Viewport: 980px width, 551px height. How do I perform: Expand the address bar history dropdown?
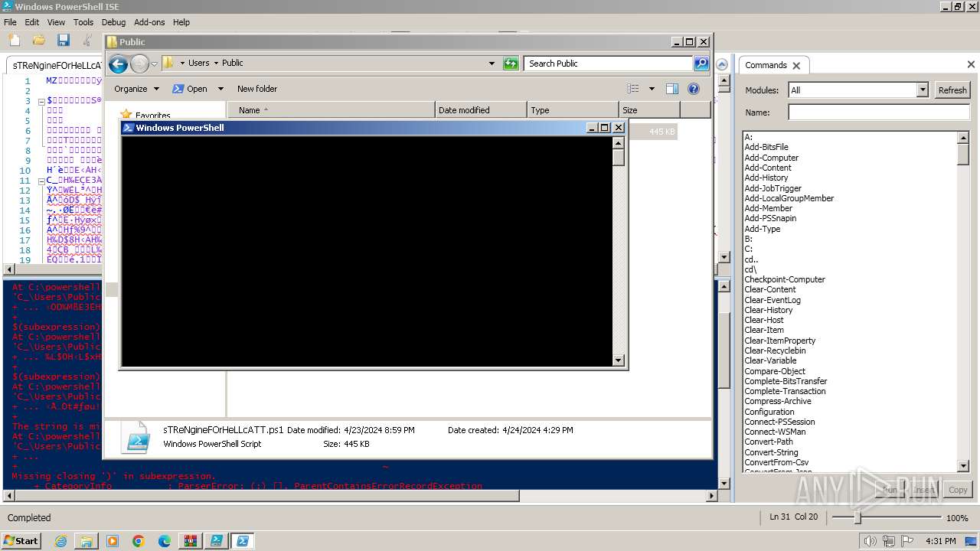pos(492,64)
